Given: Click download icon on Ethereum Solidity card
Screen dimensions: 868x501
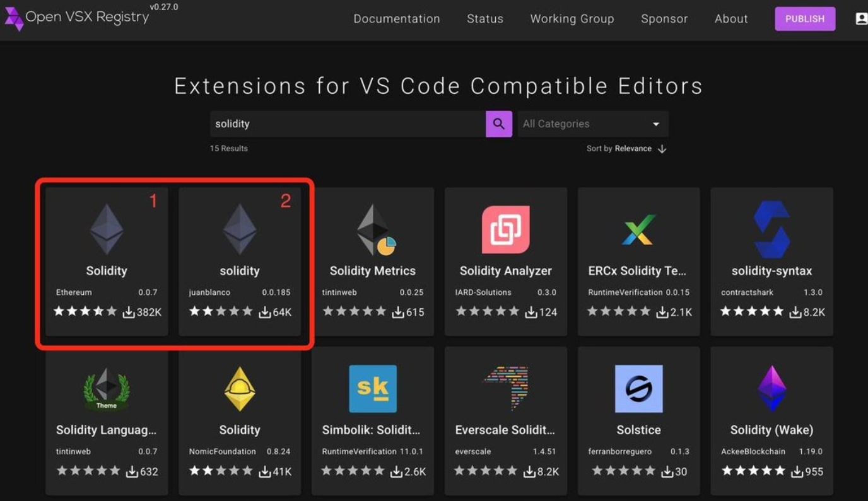Looking at the screenshot, I should pos(129,312).
